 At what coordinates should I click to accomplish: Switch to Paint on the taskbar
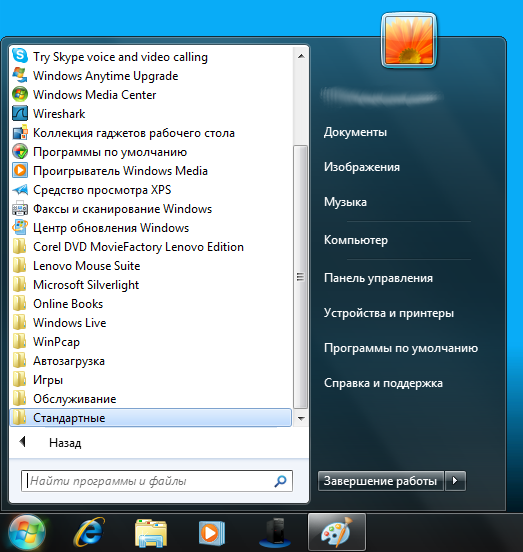(x=337, y=533)
